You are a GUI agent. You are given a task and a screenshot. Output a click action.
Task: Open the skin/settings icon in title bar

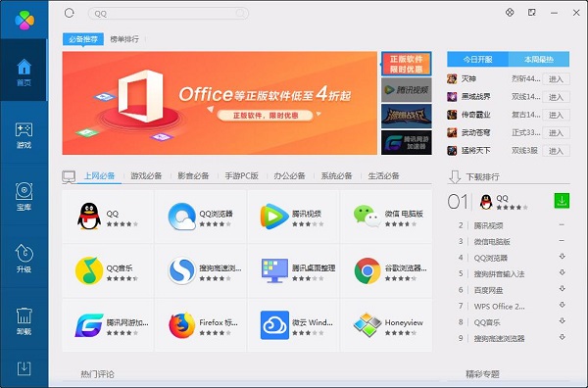[510, 13]
